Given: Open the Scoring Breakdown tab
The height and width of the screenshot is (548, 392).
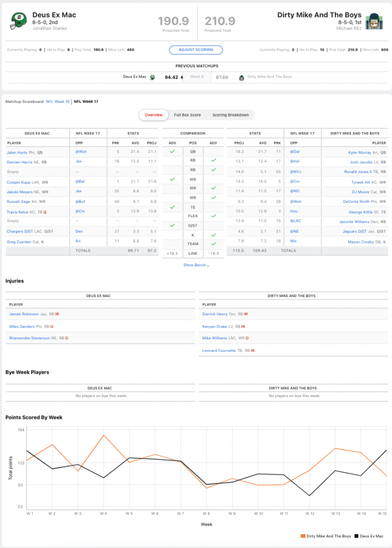Looking at the screenshot, I should [x=230, y=115].
